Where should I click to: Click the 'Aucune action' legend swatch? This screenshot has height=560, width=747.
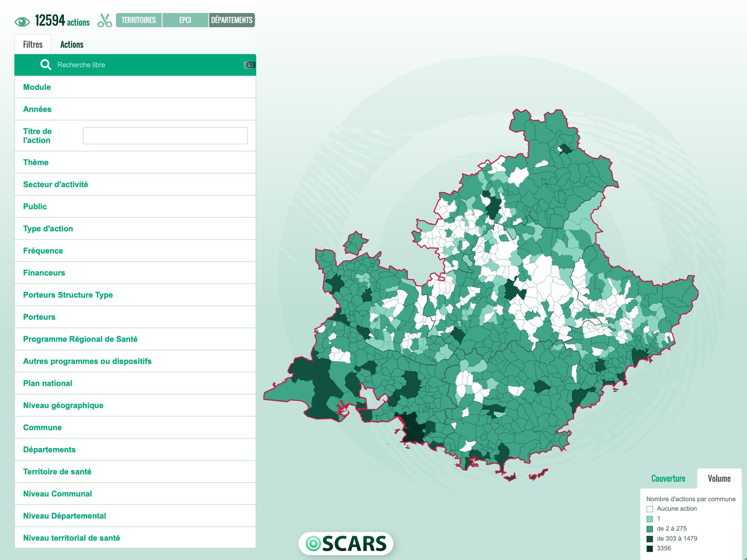(x=650, y=509)
